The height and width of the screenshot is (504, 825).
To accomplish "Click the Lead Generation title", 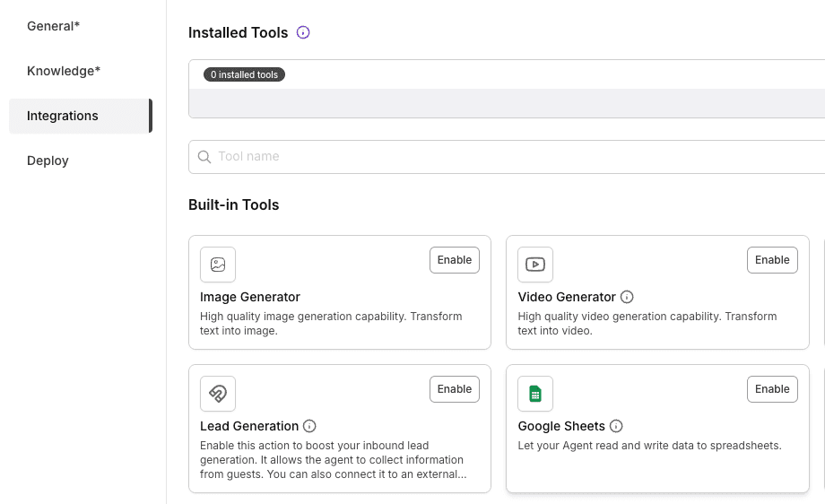I will click(249, 426).
